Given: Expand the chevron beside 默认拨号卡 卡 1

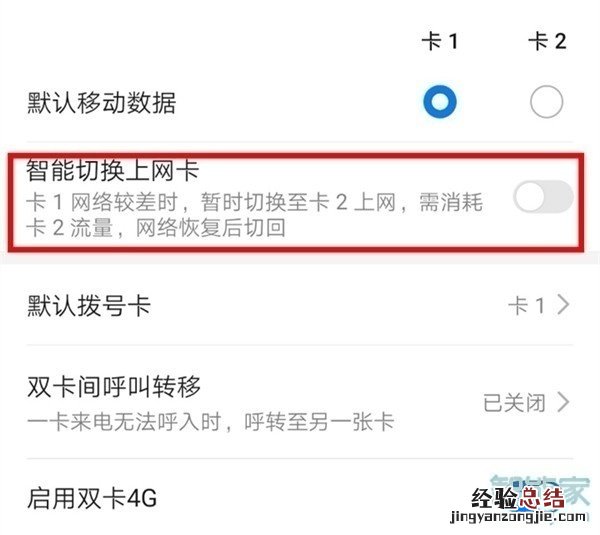Looking at the screenshot, I should pos(563,305).
